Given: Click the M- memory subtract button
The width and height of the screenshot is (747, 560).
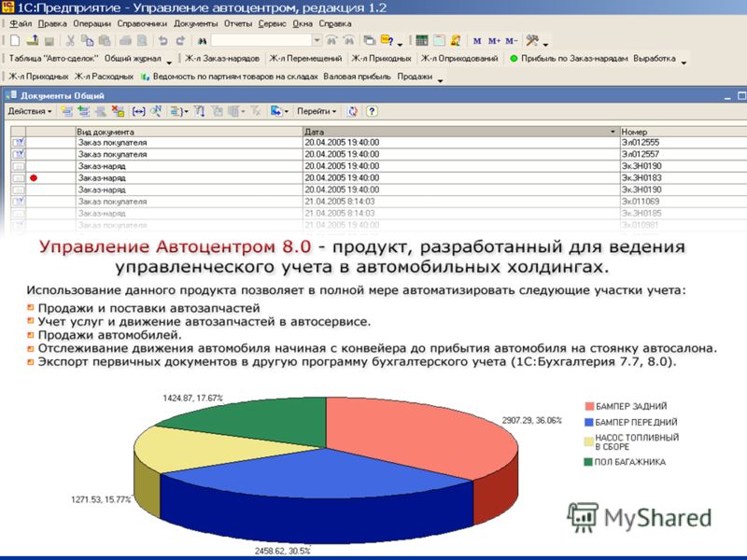Looking at the screenshot, I should pyautogui.click(x=512, y=41).
